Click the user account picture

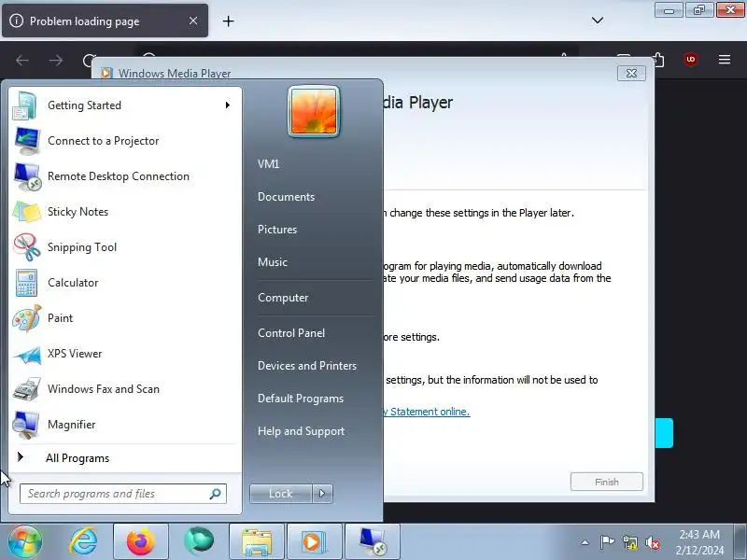coord(314,112)
